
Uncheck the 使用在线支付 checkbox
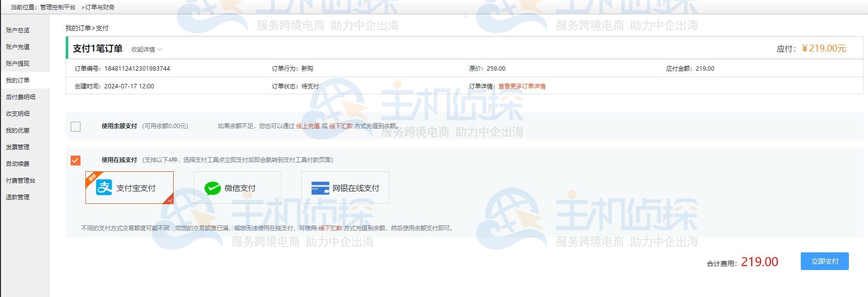[76, 160]
